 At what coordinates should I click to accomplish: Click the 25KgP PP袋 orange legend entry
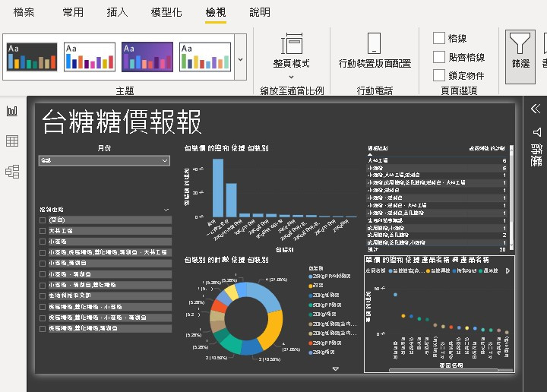[x=325, y=343]
